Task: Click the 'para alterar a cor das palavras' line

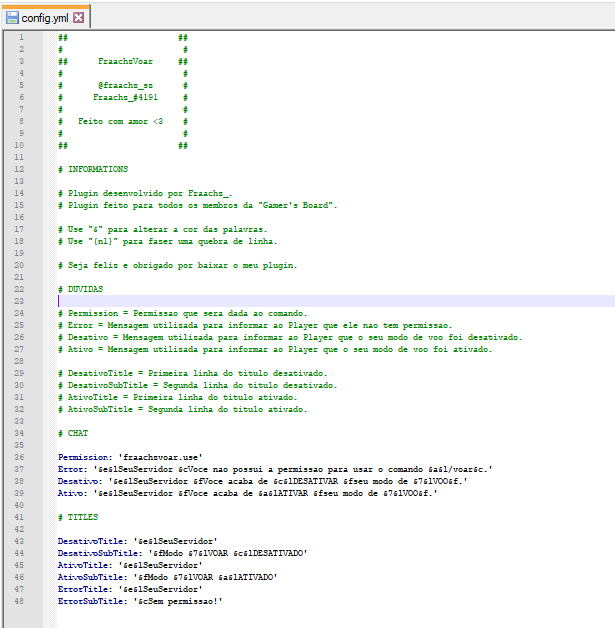Action: click(162, 229)
